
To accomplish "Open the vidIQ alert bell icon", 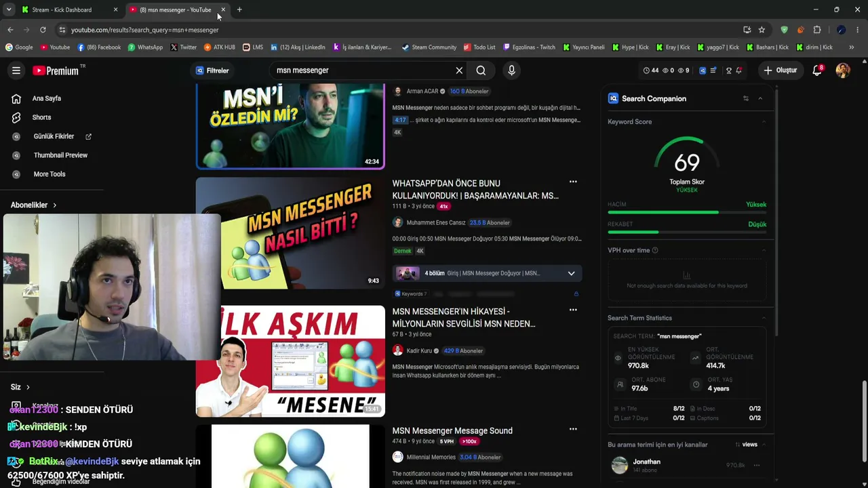I will (739, 70).
